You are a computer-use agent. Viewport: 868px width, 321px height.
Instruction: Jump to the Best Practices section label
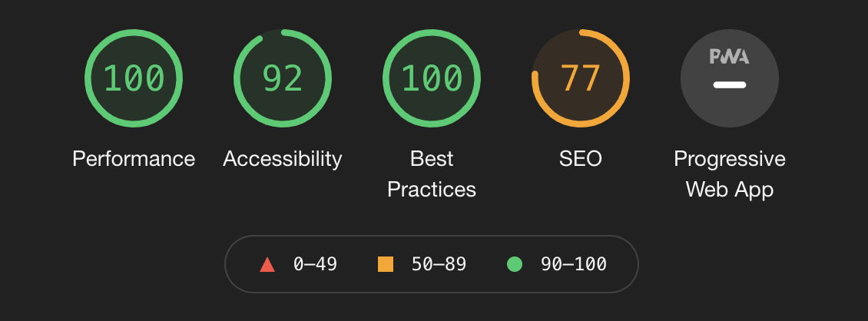(431, 174)
